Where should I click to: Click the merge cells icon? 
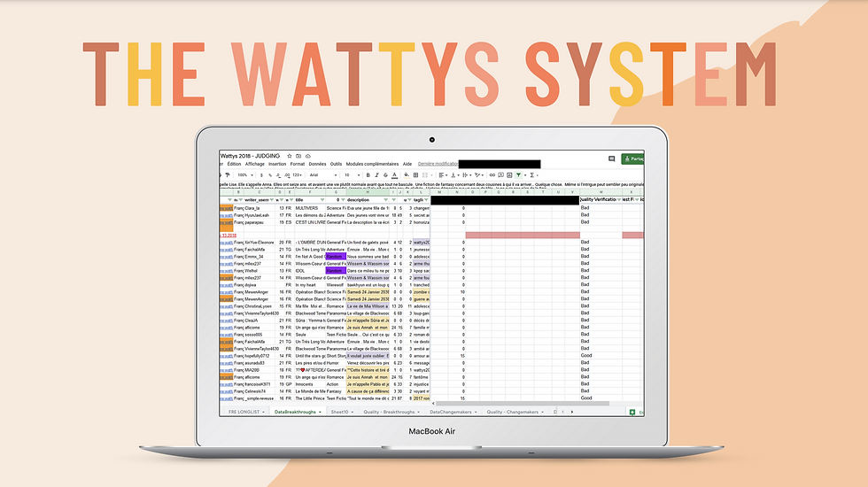(x=425, y=175)
